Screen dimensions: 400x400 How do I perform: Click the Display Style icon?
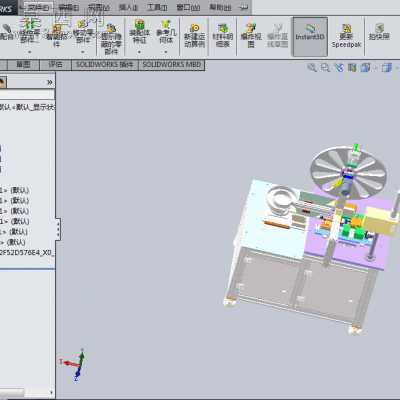coord(387,68)
